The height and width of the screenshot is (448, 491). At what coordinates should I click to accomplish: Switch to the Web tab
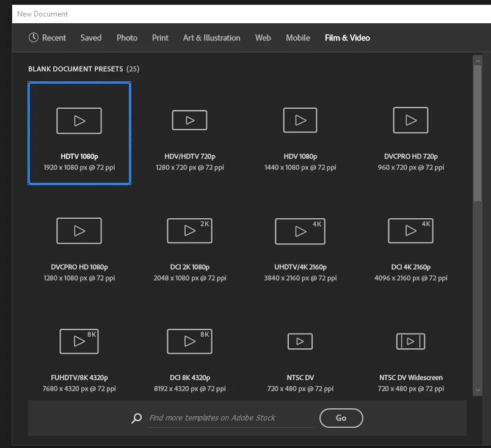pyautogui.click(x=263, y=38)
